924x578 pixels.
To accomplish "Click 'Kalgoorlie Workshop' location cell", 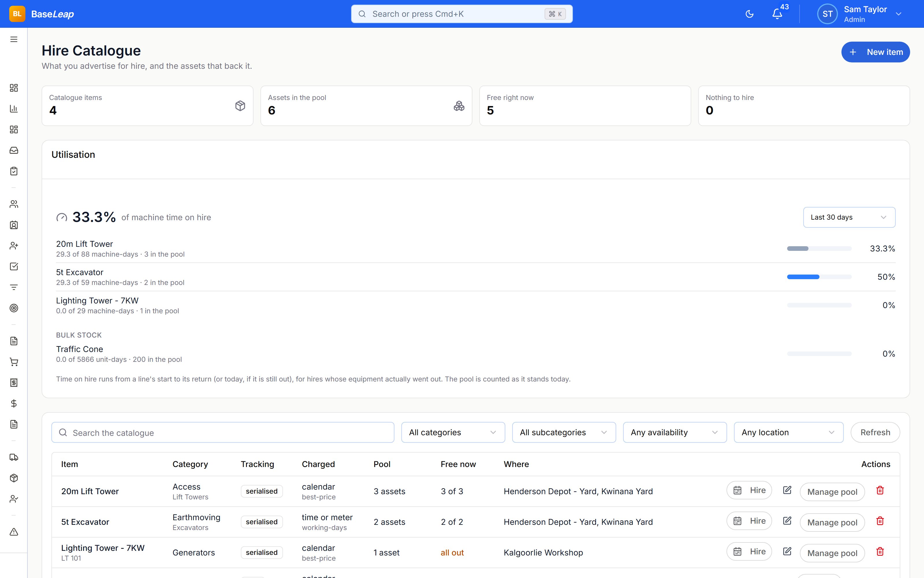I will pos(543,552).
